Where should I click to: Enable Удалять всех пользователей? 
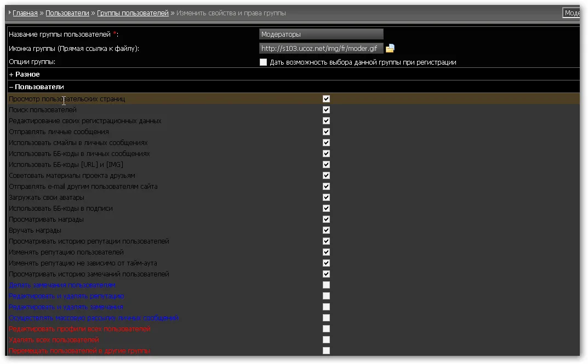(326, 340)
